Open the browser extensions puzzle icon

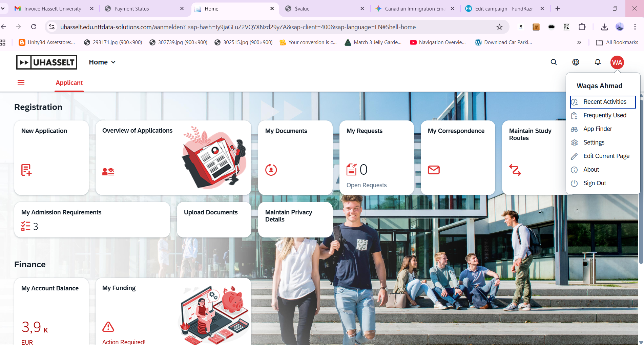click(582, 27)
